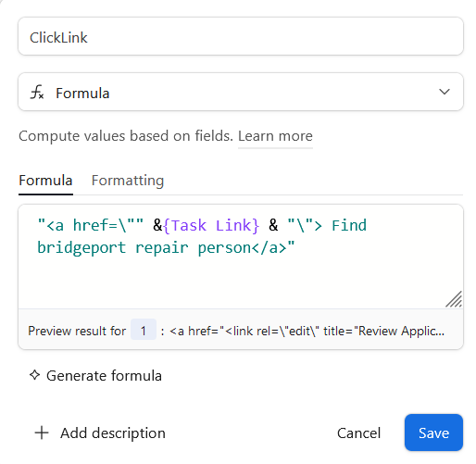Switch to the Formatting tab

click(x=128, y=181)
